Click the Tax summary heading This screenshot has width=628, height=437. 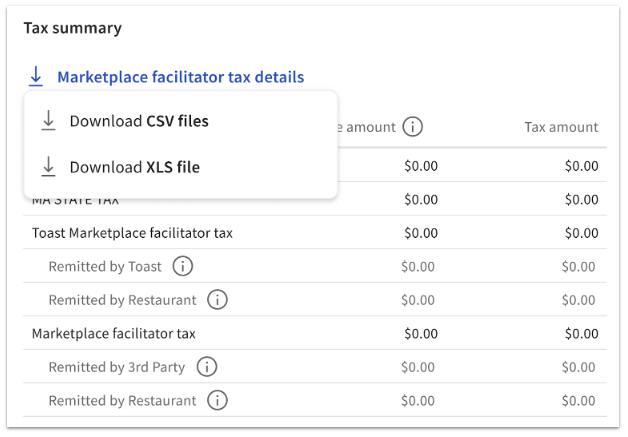(72, 28)
